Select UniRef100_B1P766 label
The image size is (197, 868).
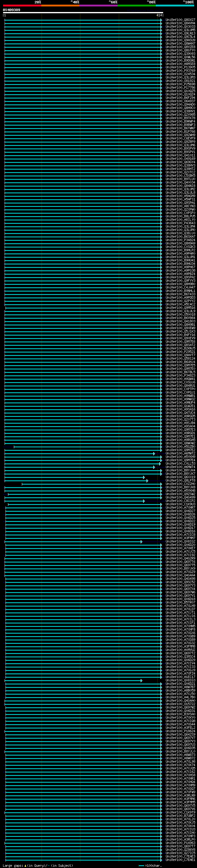[x=180, y=132]
